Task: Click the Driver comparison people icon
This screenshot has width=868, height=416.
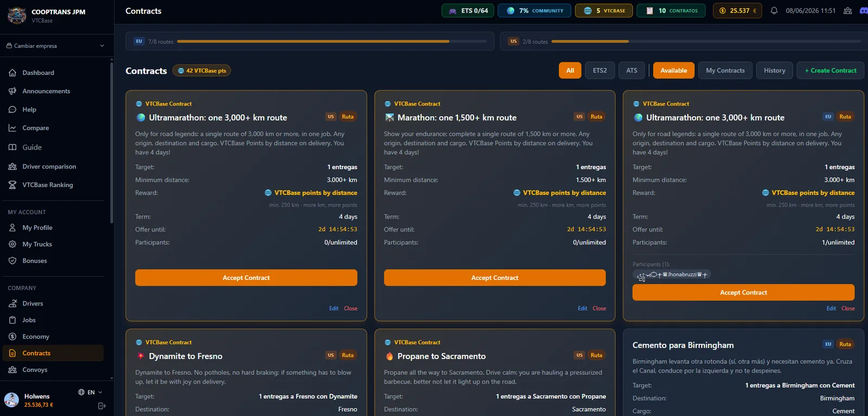Action: point(12,167)
